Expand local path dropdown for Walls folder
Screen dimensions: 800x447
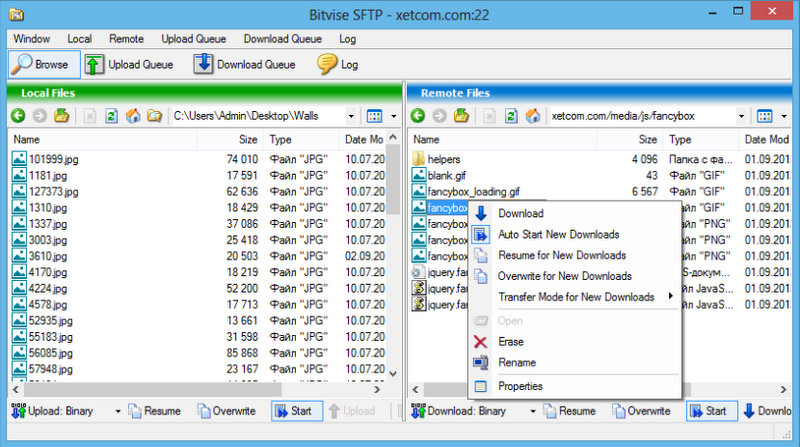point(351,116)
